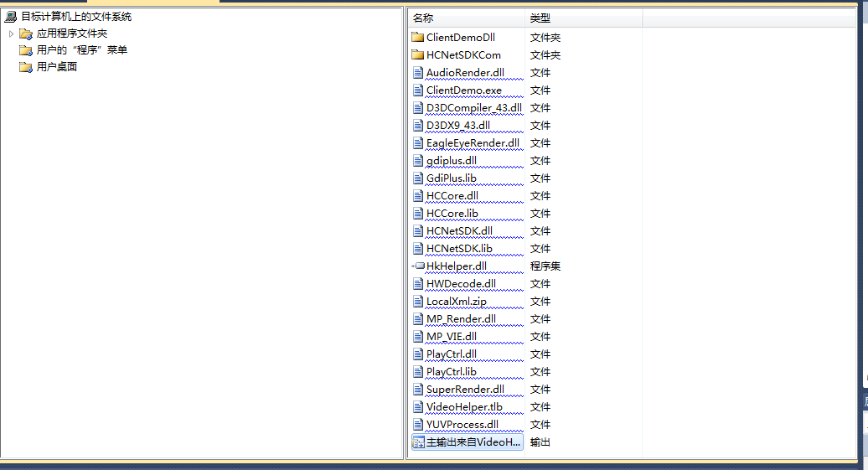
Task: Click the HCNetSDK.dll file icon
Action: (x=418, y=231)
